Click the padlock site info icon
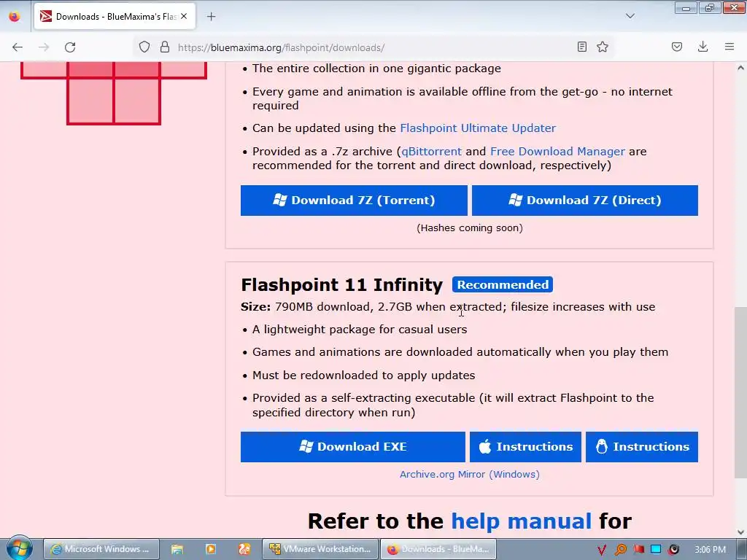The image size is (747, 560). point(165,47)
